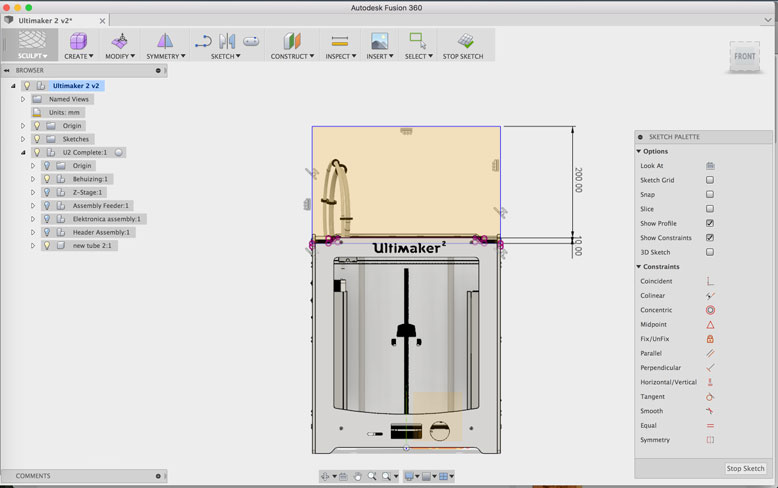Select the sketch Line tool icon

(x=203, y=41)
